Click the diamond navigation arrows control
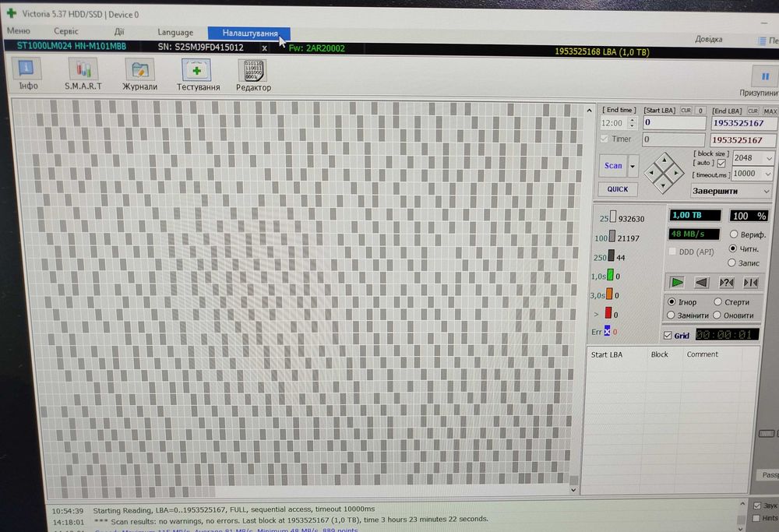This screenshot has width=779, height=532. click(x=664, y=174)
